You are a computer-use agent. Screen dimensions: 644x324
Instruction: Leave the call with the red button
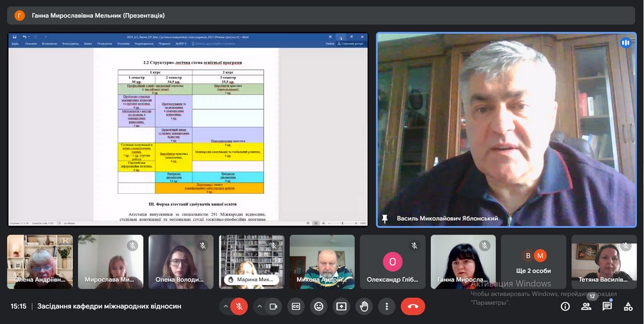(413, 306)
